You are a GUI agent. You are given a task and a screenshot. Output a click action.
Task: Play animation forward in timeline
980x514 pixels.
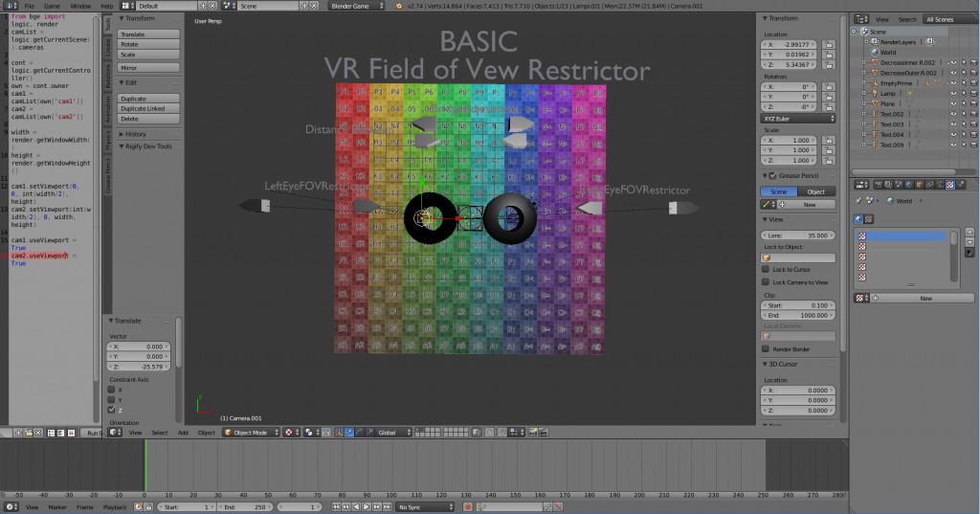(x=367, y=507)
